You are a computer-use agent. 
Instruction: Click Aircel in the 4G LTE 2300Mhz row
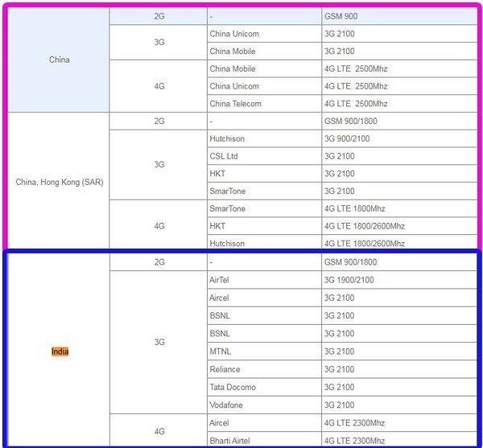click(x=264, y=423)
